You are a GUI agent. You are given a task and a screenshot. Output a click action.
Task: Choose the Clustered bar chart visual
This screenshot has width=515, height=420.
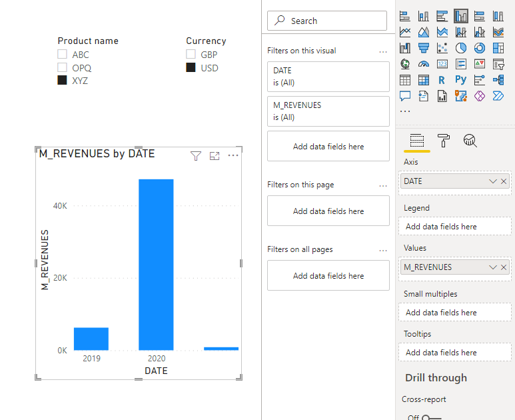coord(442,16)
